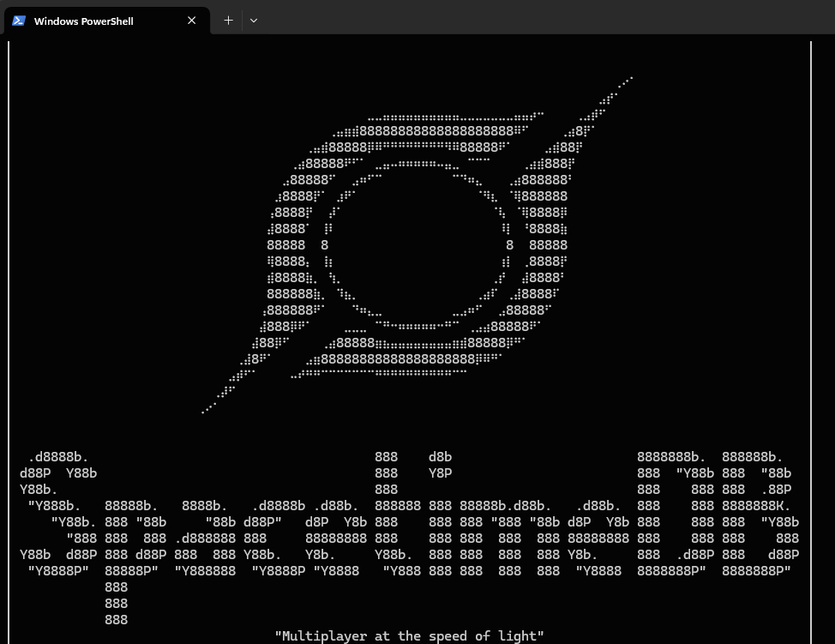Click the right 8 inside the ring
Viewport: 835px width, 644px height.
(x=510, y=245)
